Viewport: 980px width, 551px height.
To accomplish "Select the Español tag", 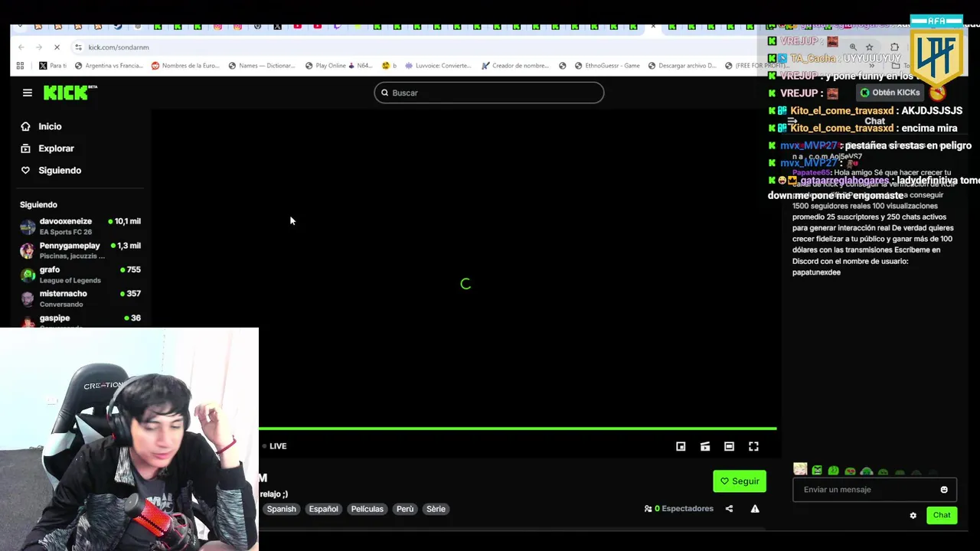I will (323, 509).
